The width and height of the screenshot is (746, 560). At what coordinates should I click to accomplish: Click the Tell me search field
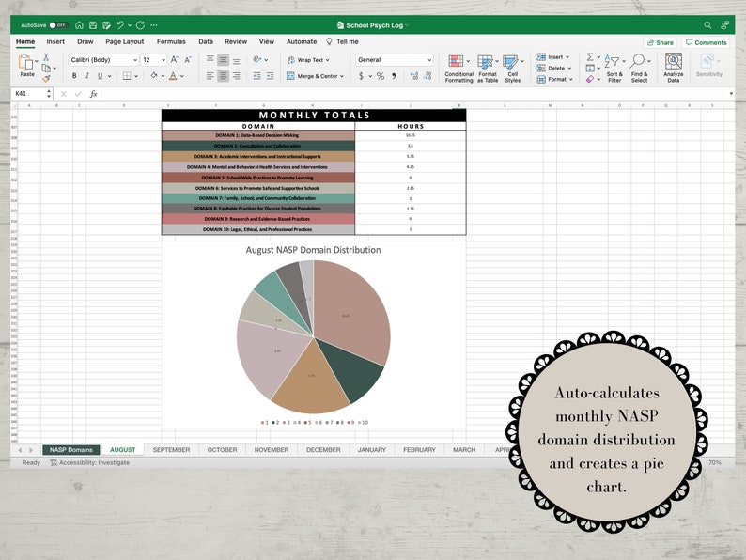[343, 42]
